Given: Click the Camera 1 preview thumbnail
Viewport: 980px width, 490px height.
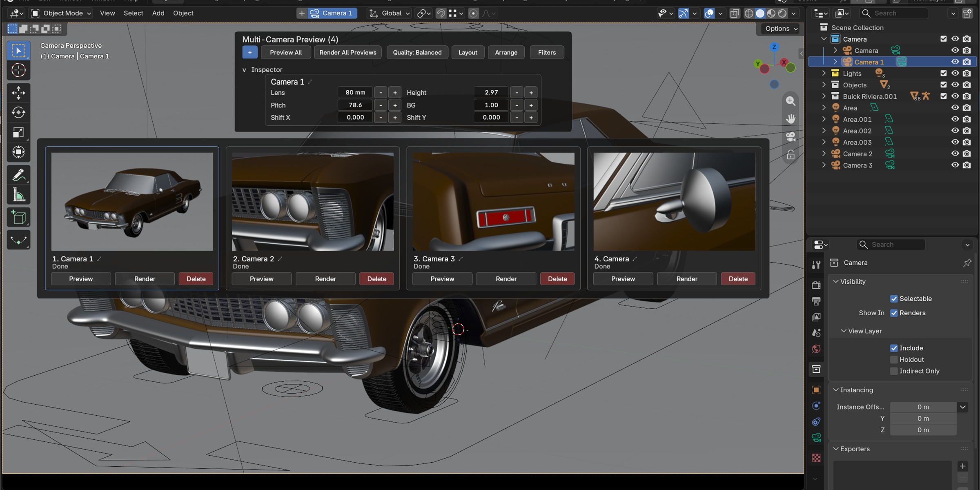Looking at the screenshot, I should [x=132, y=202].
